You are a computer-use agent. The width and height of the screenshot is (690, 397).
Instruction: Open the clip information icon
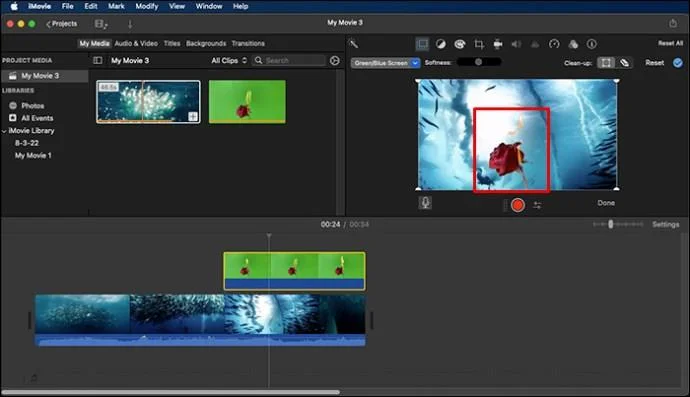click(592, 44)
